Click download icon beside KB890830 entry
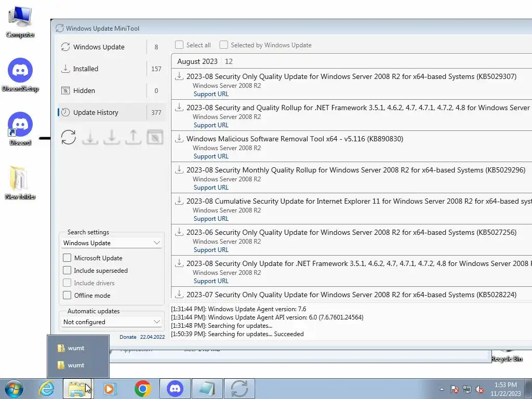The width and height of the screenshot is (532, 399). (179, 138)
